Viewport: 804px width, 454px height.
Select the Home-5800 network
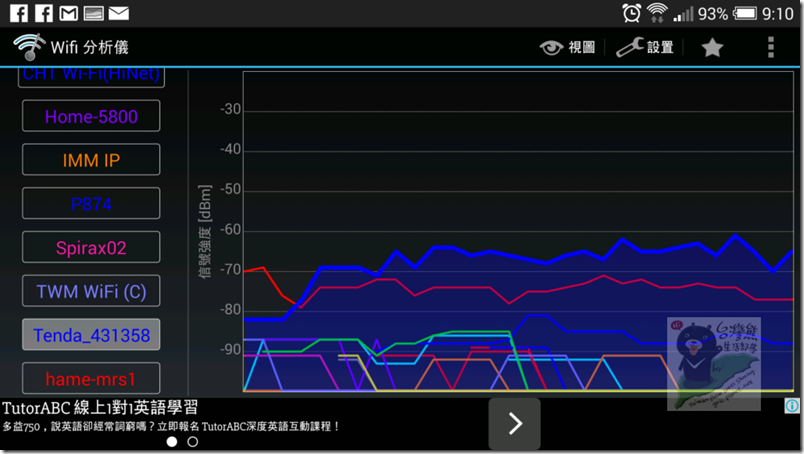tap(91, 116)
